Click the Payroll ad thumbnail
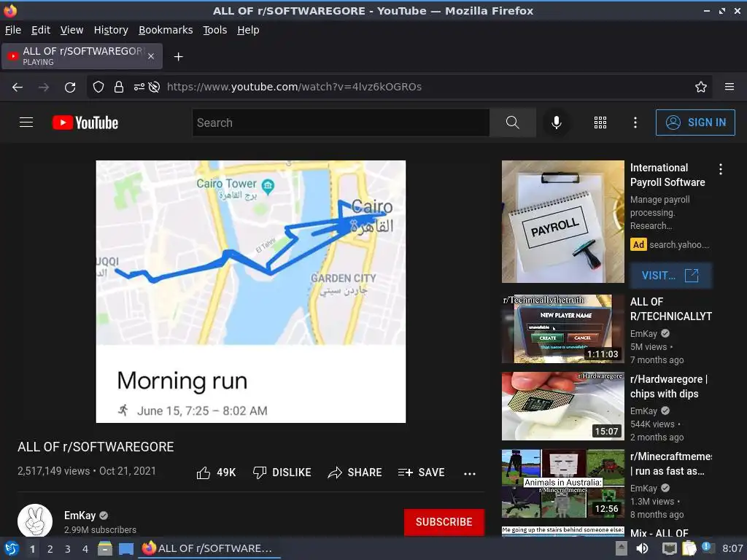This screenshot has width=747, height=560. (562, 222)
